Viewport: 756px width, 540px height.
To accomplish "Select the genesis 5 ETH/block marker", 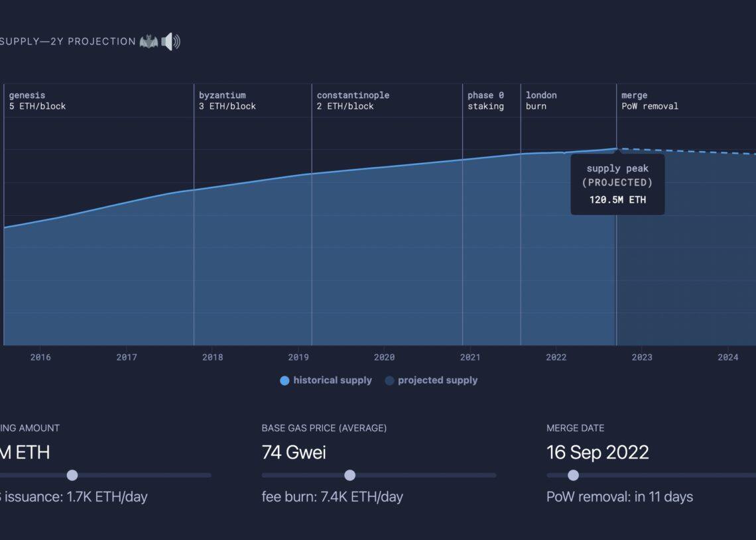I will tap(37, 101).
